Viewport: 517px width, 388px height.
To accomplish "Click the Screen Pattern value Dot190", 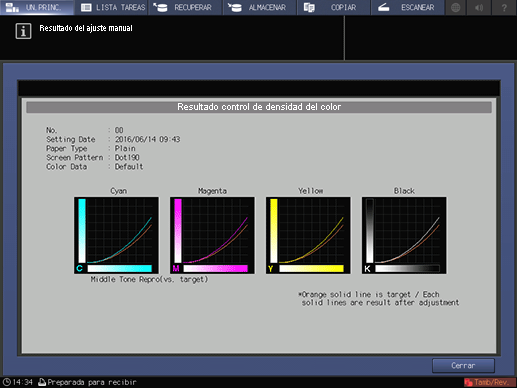I will (x=127, y=157).
